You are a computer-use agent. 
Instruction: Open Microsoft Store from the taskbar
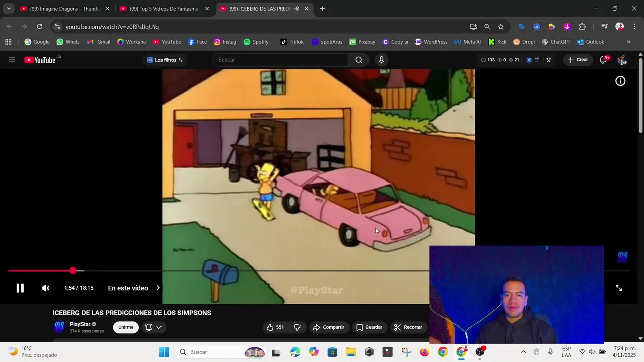click(x=332, y=352)
